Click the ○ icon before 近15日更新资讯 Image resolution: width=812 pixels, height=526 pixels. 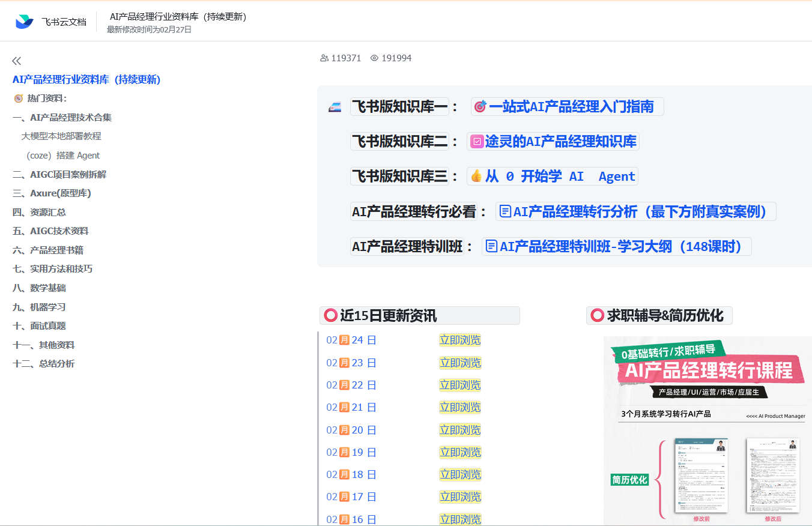[x=330, y=315]
